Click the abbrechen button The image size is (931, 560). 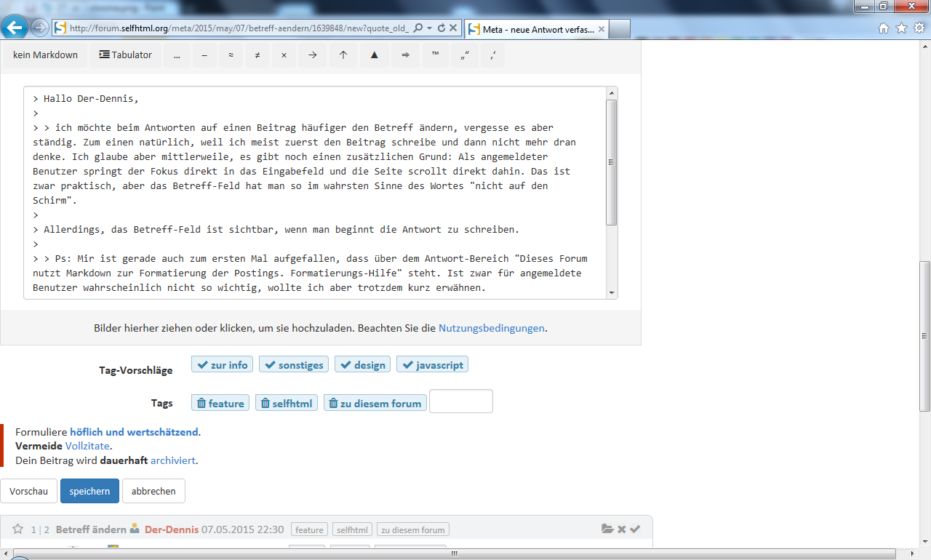153,491
